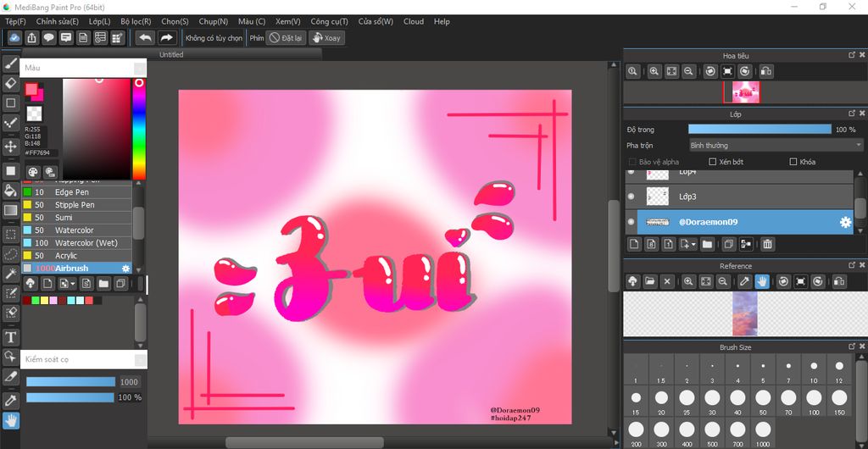The image size is (868, 449).
Task: Click the duplicate layer icon in Lớp panel
Action: tap(729, 244)
